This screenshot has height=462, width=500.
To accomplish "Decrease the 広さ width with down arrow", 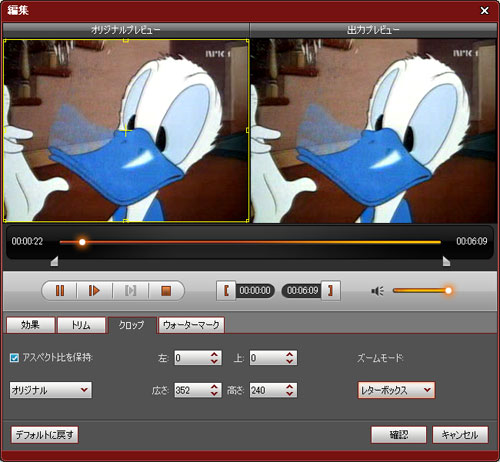I will click(x=214, y=393).
